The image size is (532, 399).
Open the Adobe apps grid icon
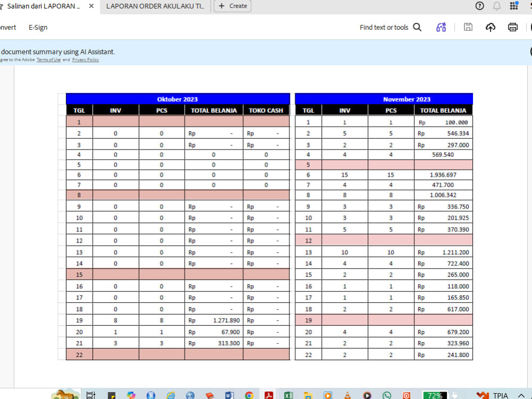514,6
